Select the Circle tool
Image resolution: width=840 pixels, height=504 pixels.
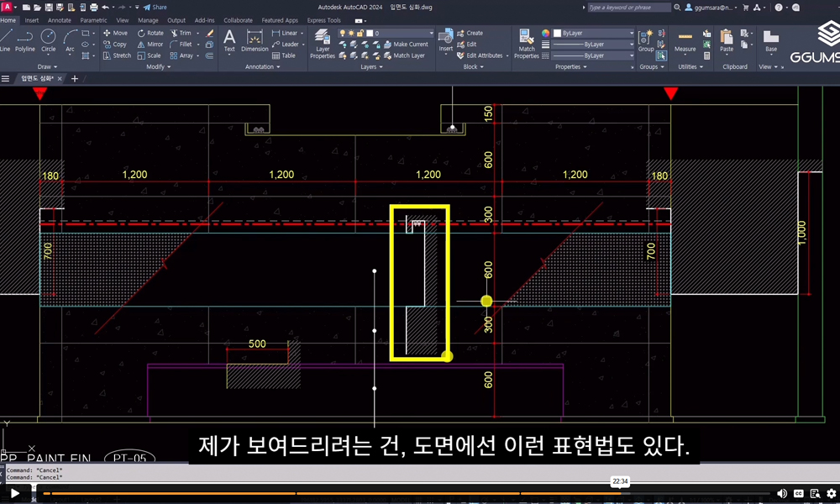click(x=48, y=40)
